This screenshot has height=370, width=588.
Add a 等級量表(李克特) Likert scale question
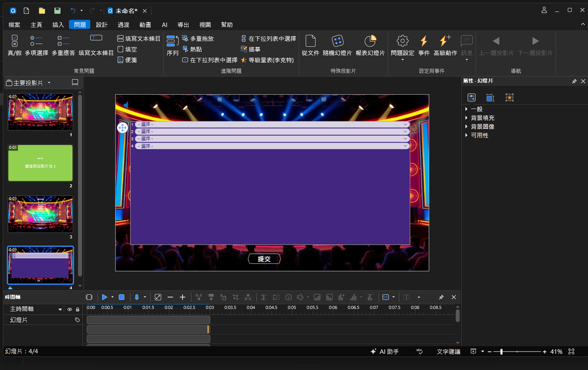(267, 60)
